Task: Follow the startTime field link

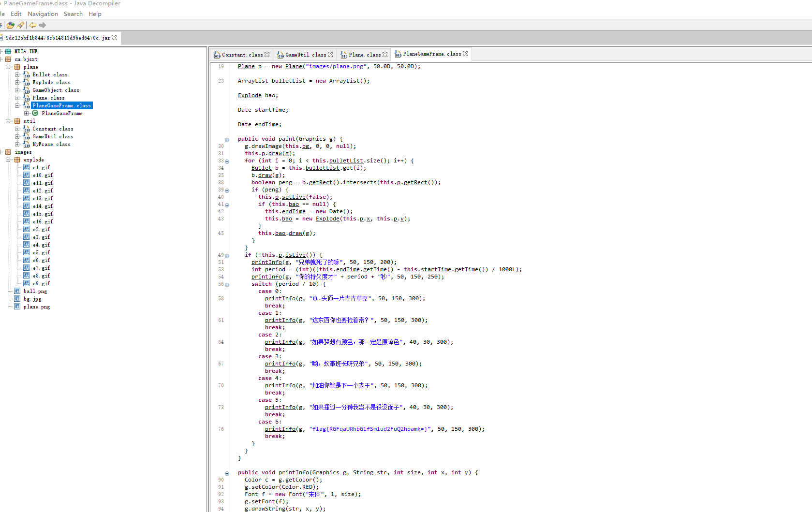Action: point(436,270)
